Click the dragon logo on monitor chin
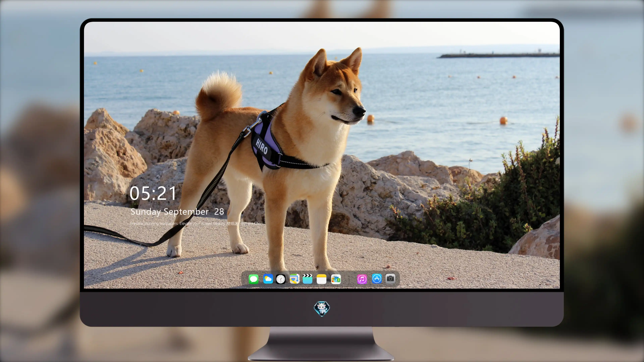The image size is (644, 362). coord(322,309)
